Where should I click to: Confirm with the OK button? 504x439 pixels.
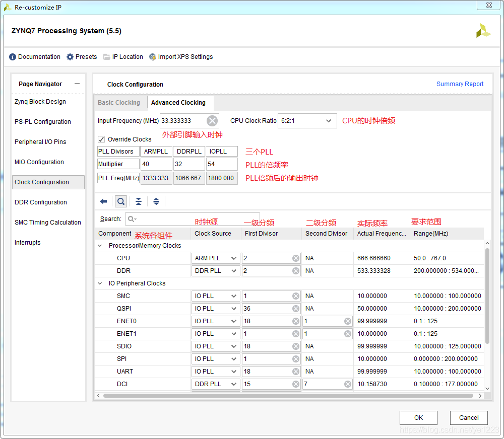pos(418,418)
